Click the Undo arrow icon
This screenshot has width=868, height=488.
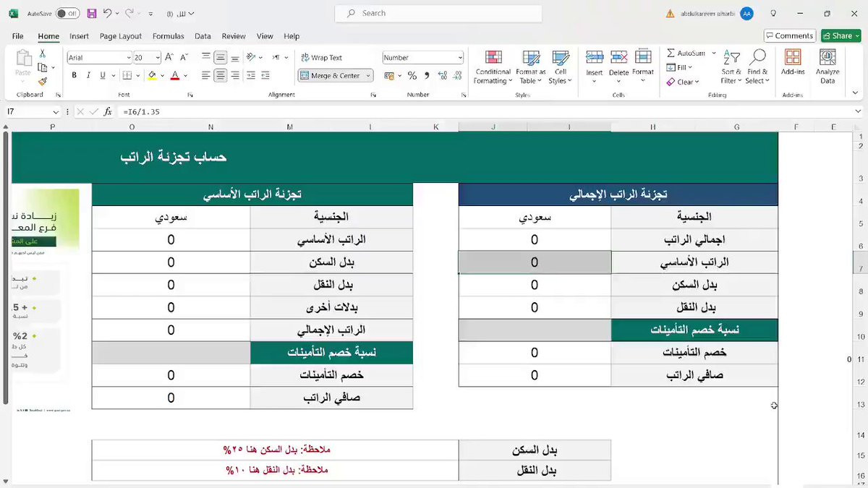coord(108,14)
